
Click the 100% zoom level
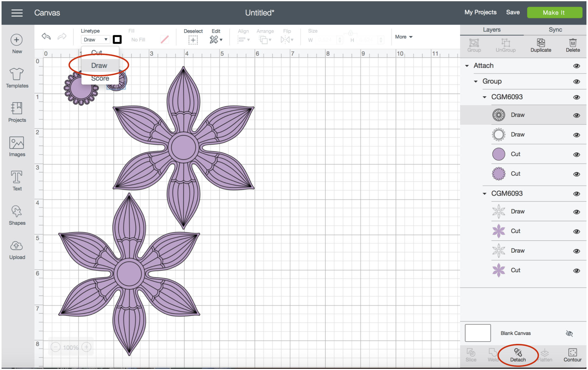(x=71, y=347)
